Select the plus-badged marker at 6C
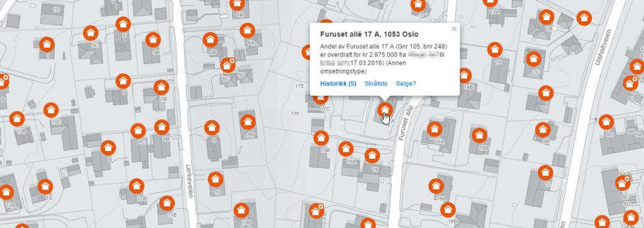The height and width of the screenshot is (228, 644). click(x=227, y=66)
